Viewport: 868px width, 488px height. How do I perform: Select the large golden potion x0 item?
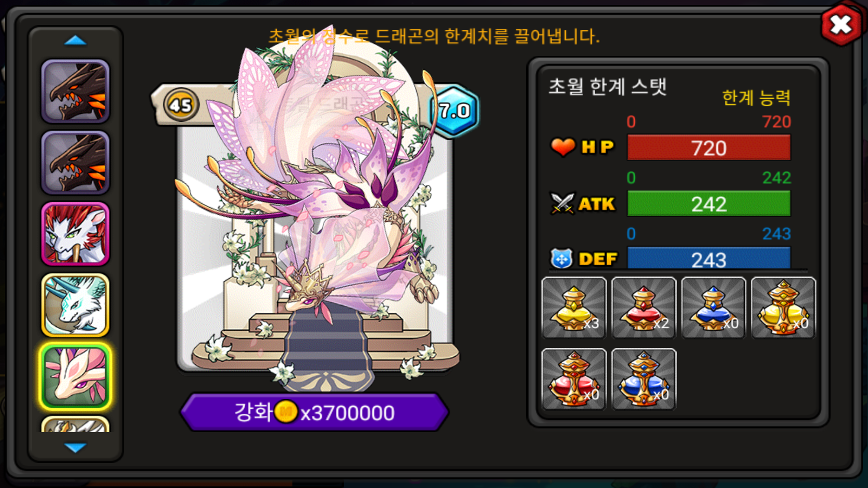click(x=783, y=308)
